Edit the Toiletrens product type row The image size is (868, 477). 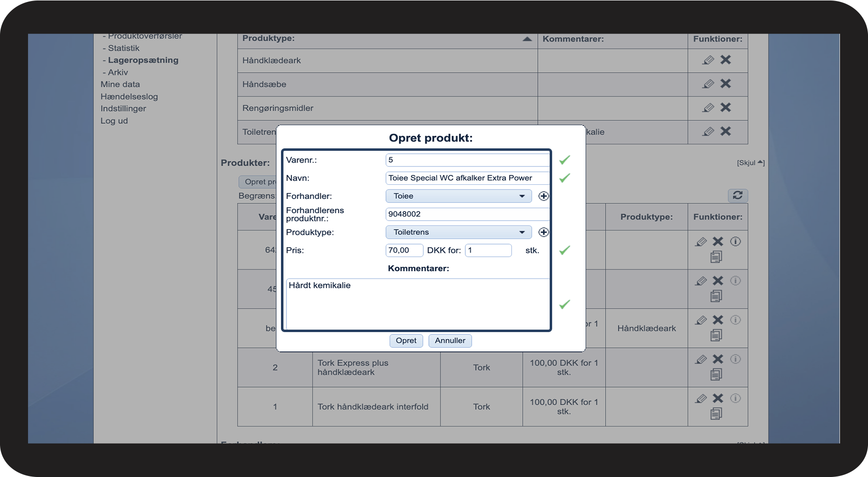point(708,132)
